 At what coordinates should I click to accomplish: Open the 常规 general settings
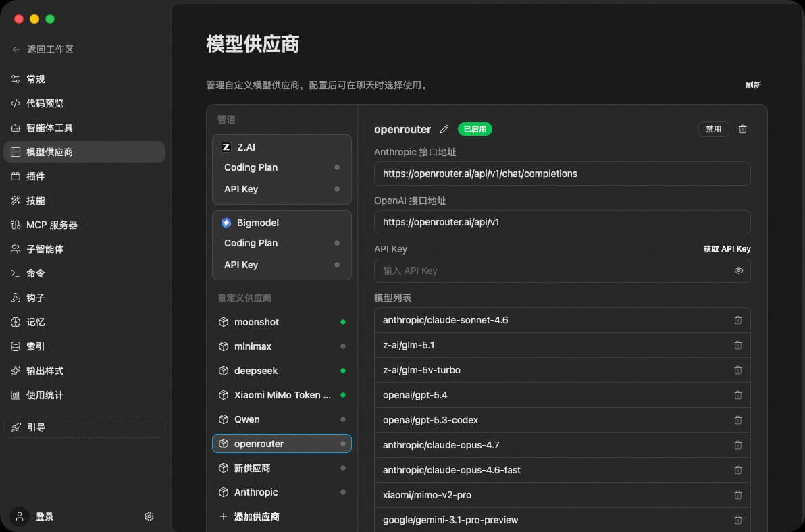(84, 79)
